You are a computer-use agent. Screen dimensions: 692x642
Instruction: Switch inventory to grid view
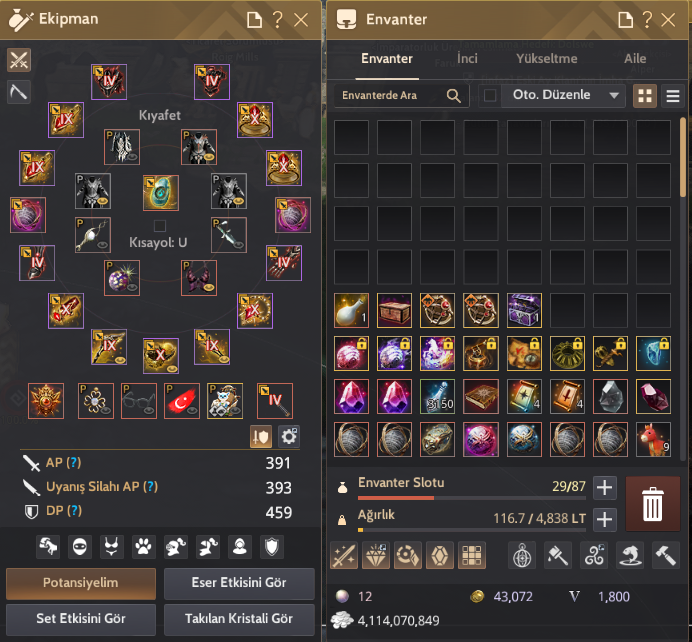[x=645, y=96]
